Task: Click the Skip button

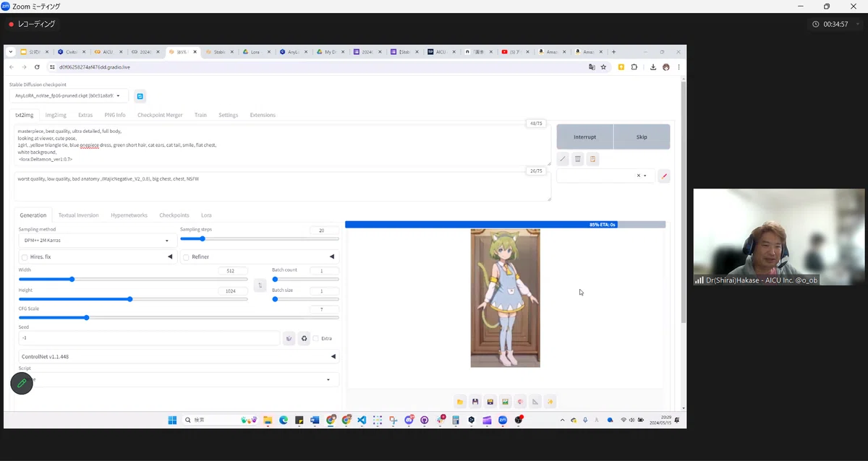Action: coord(642,137)
